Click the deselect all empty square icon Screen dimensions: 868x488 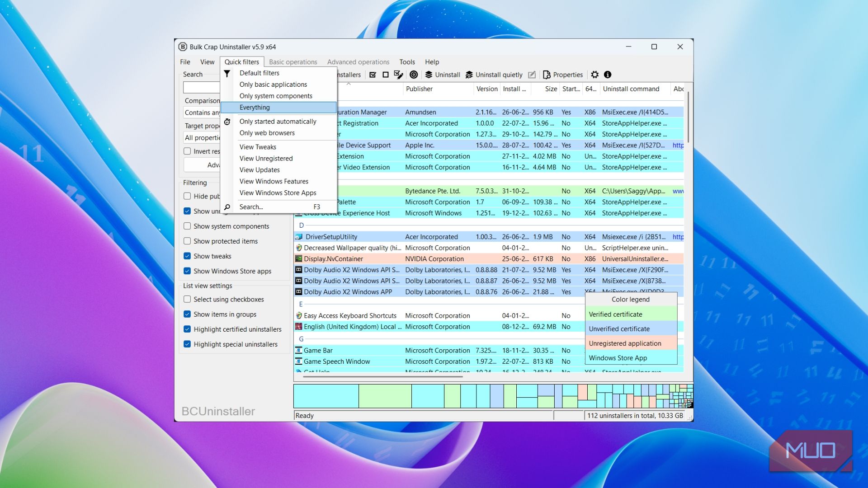pos(386,75)
